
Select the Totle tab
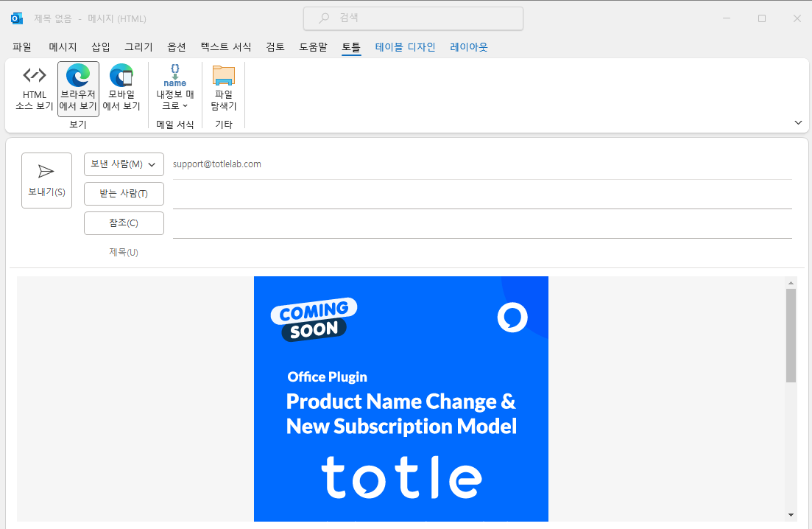350,47
